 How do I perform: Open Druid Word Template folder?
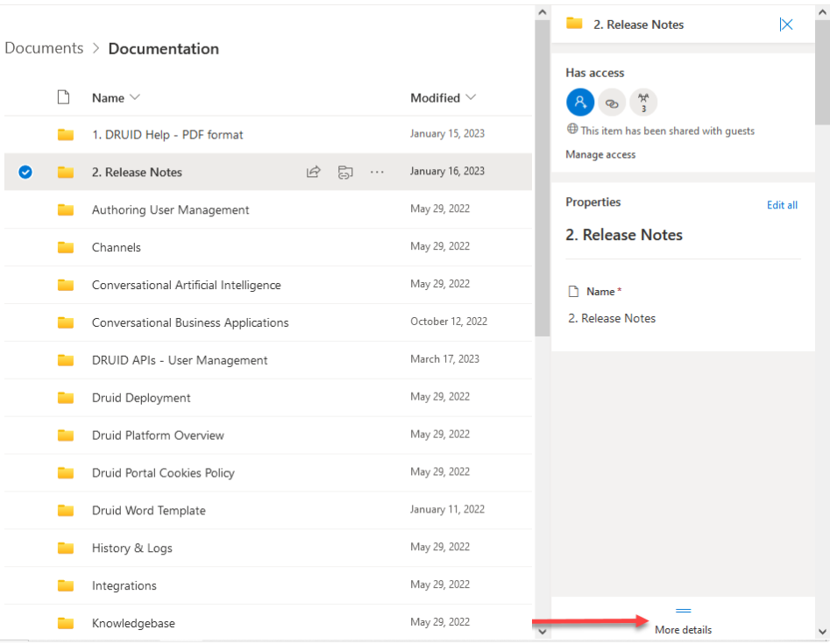tap(149, 511)
